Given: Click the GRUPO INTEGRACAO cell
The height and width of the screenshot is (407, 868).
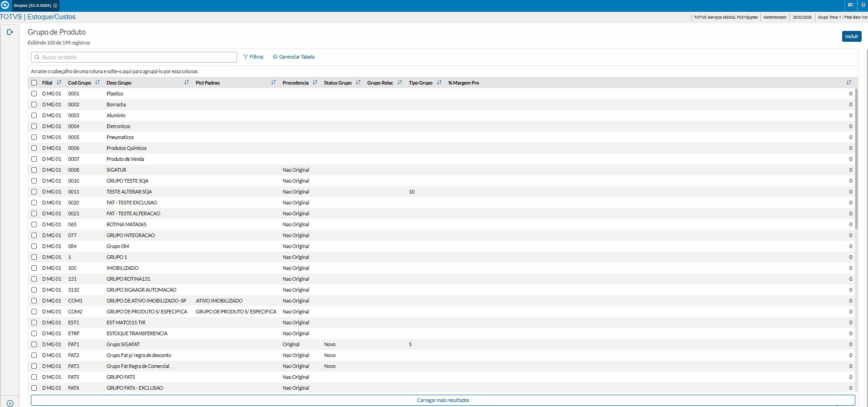Looking at the screenshot, I should pos(131,235).
